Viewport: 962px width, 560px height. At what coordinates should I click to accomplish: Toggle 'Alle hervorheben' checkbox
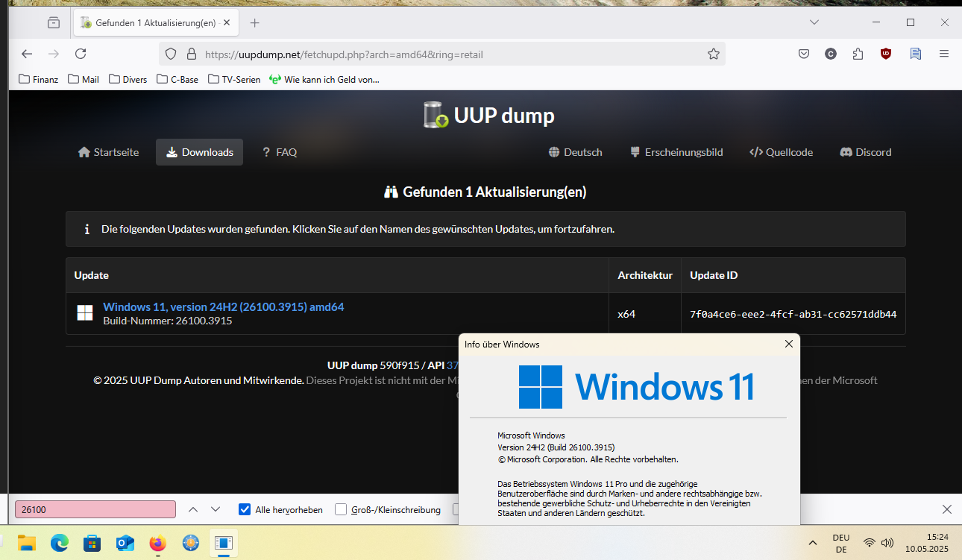tap(245, 509)
